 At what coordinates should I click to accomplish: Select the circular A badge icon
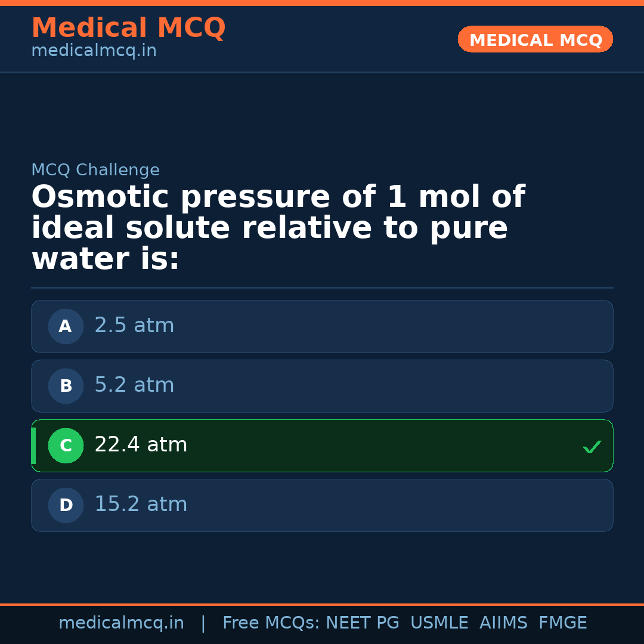tap(66, 326)
